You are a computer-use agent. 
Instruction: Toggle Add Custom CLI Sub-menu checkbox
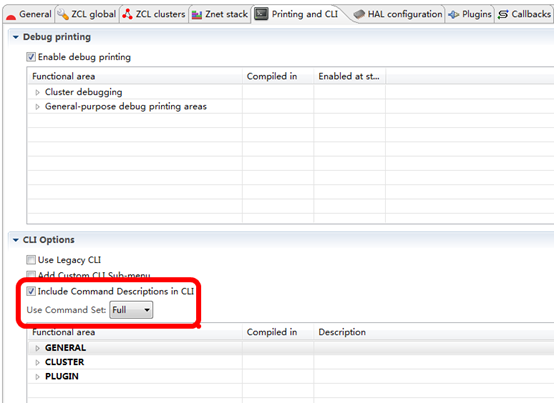click(31, 275)
